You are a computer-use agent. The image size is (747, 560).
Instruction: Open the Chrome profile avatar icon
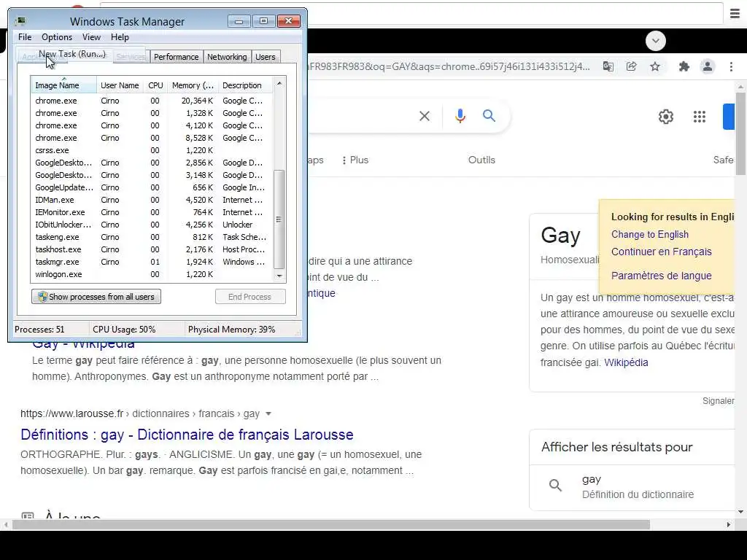708,66
